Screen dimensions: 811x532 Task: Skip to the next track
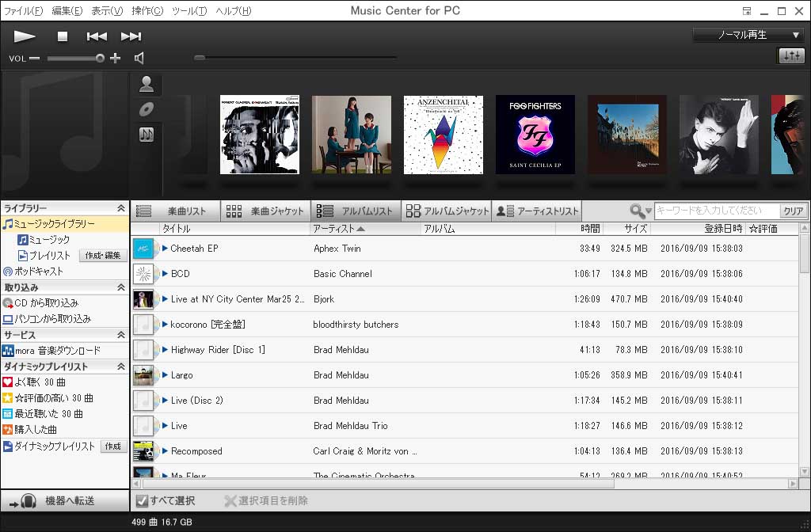click(x=131, y=36)
